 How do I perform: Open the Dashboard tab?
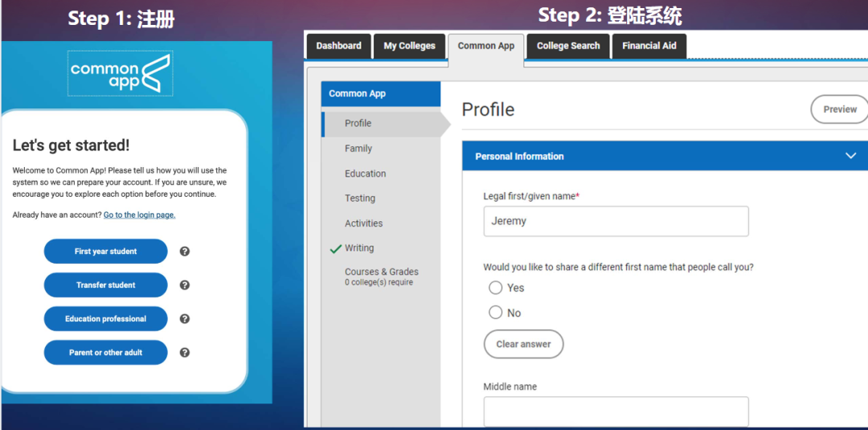click(338, 46)
